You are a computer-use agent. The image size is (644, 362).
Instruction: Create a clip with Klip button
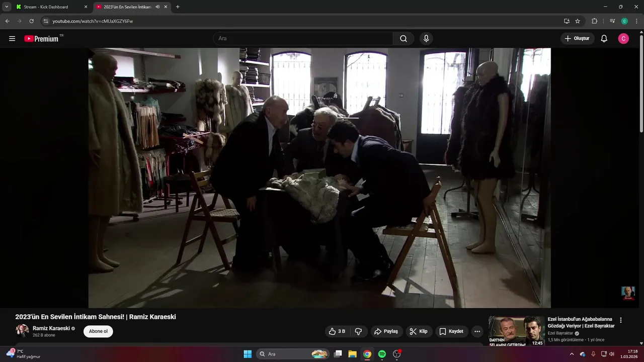coord(419,331)
